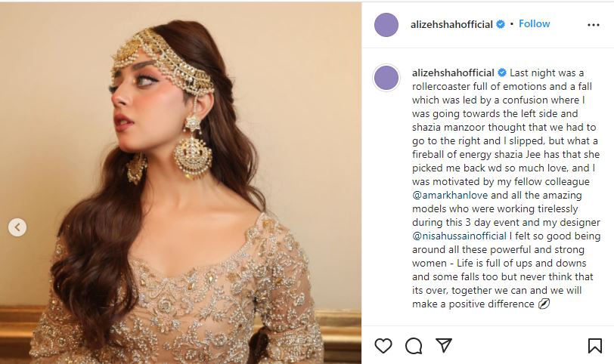This screenshot has width=614, height=364.
Task: Follow alizehshahofficial
Action: [x=534, y=24]
